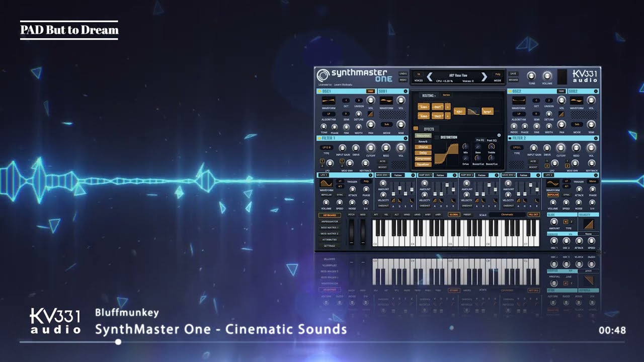Open the MOD MATRIX 1 tab
Image resolution: width=644 pixels, height=362 pixels.
click(x=330, y=228)
